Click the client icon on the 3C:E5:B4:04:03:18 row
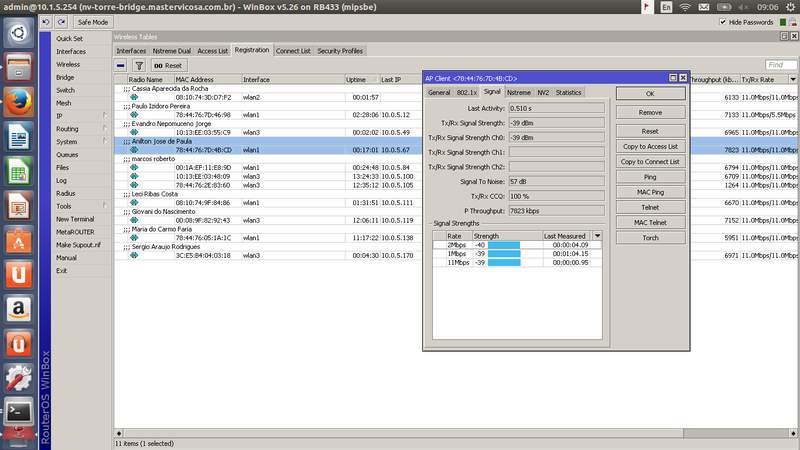 point(134,255)
